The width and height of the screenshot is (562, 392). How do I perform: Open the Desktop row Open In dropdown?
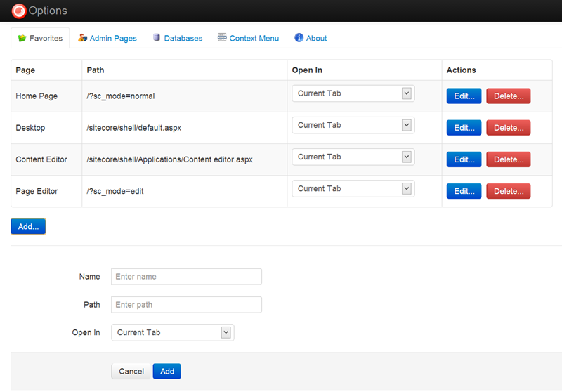click(353, 125)
